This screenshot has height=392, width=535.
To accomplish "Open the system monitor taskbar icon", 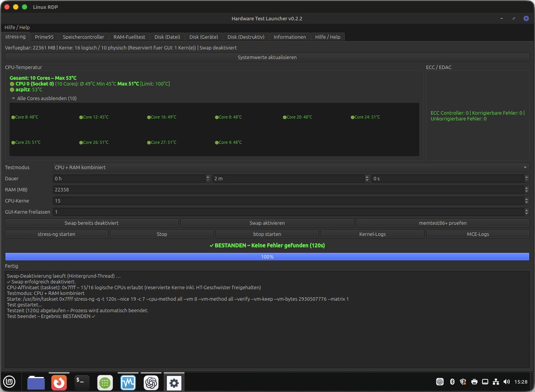I will pyautogui.click(x=128, y=382).
